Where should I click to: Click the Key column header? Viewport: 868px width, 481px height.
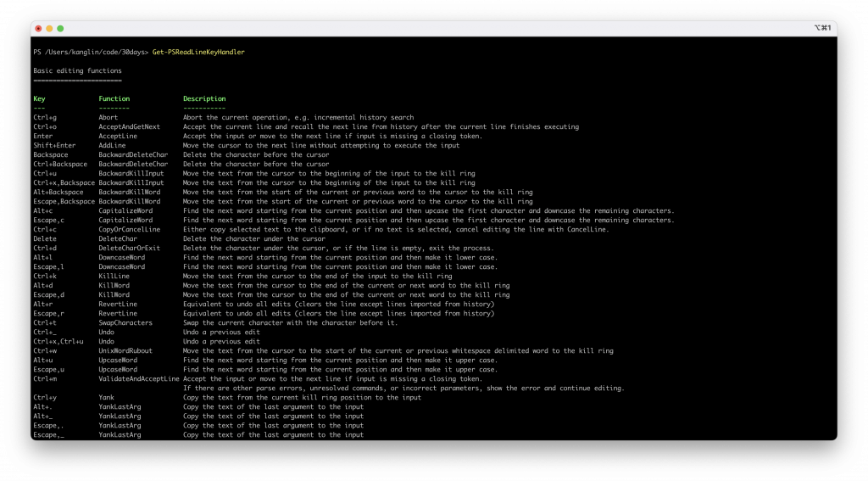[x=39, y=98]
